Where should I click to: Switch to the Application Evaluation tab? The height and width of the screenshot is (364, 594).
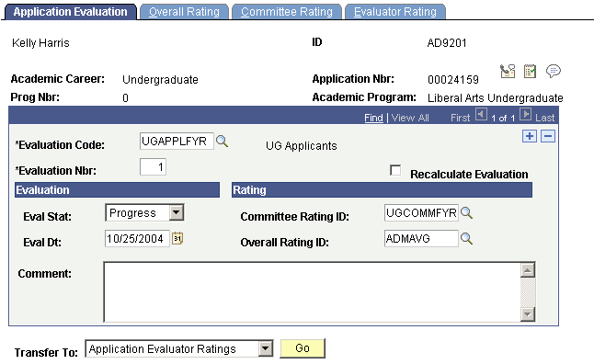point(71,12)
